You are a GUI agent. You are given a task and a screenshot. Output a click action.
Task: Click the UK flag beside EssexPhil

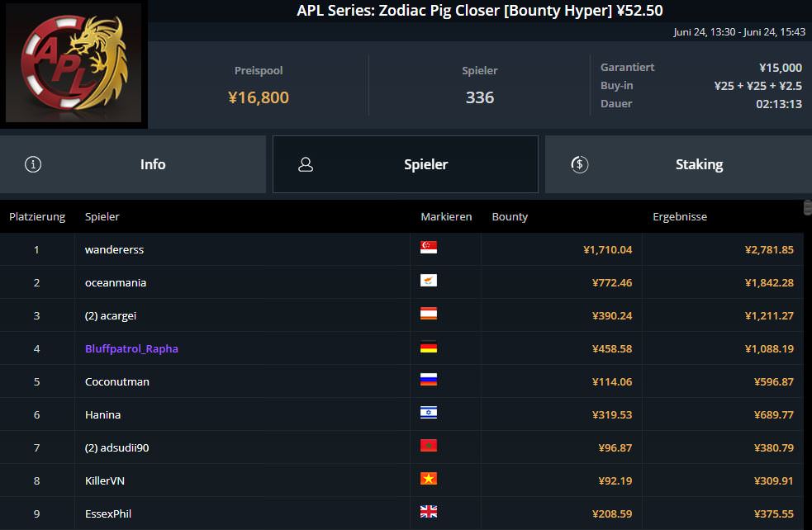429,512
